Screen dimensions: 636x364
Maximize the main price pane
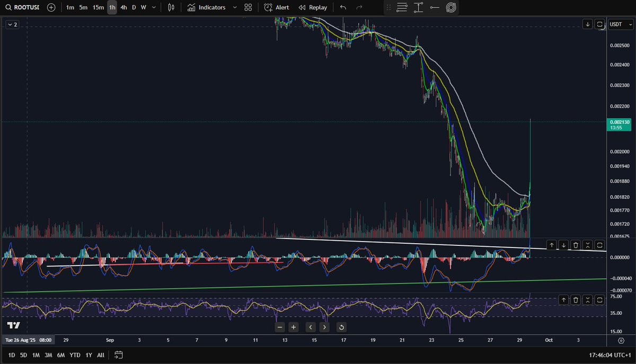click(600, 24)
